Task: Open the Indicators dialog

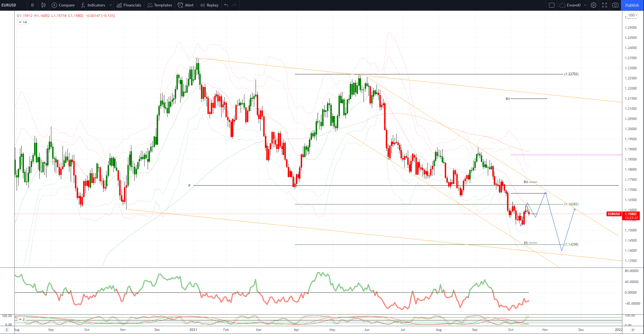Action: [x=93, y=5]
